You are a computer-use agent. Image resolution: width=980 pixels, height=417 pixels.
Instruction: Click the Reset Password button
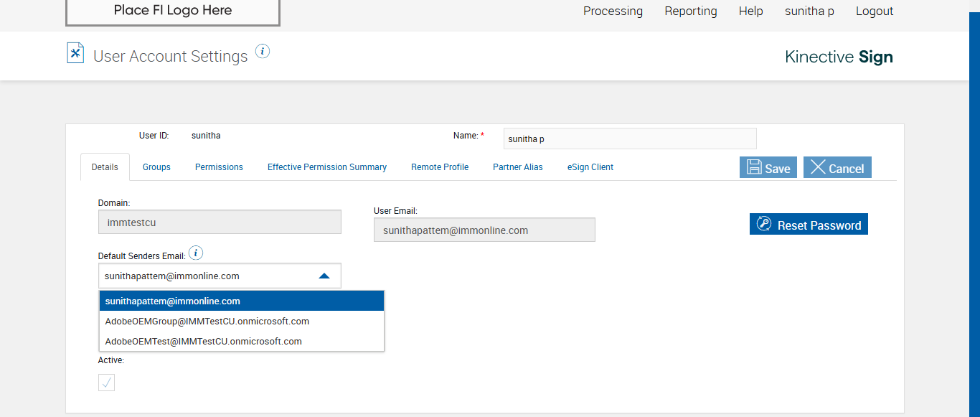click(x=809, y=225)
